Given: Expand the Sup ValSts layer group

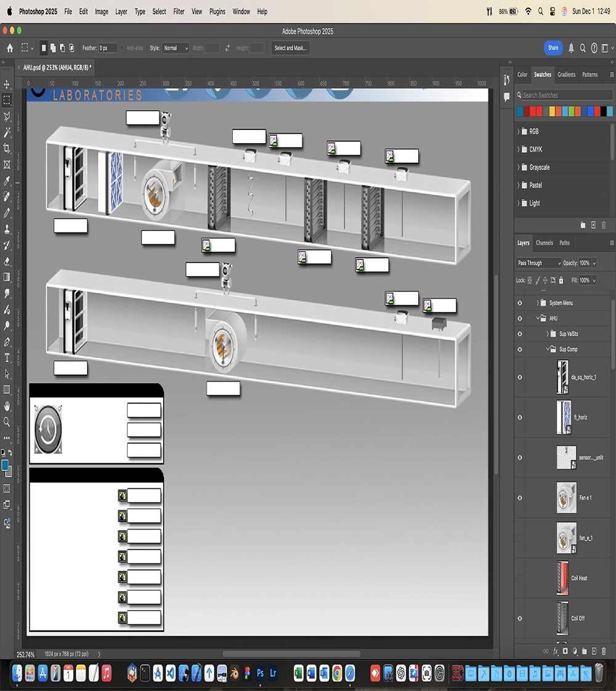Looking at the screenshot, I should pyautogui.click(x=547, y=333).
